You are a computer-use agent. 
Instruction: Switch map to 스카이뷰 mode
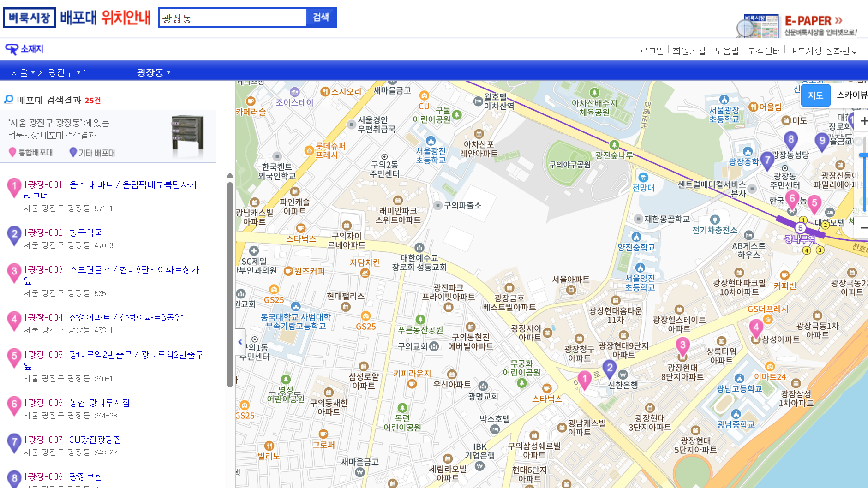click(x=851, y=95)
